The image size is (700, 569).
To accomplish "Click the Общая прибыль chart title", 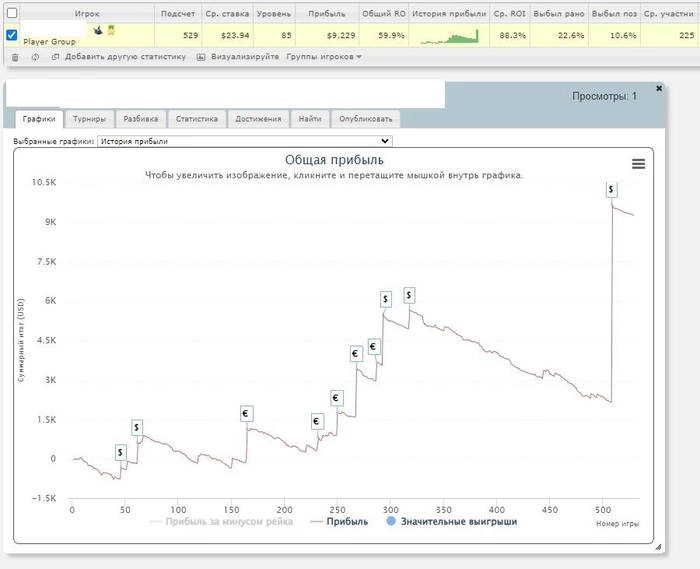I will tap(334, 160).
